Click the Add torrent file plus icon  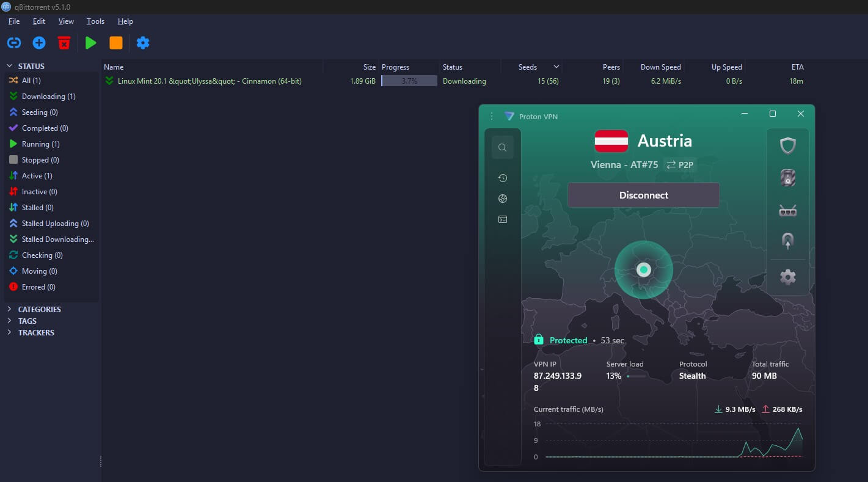click(39, 43)
